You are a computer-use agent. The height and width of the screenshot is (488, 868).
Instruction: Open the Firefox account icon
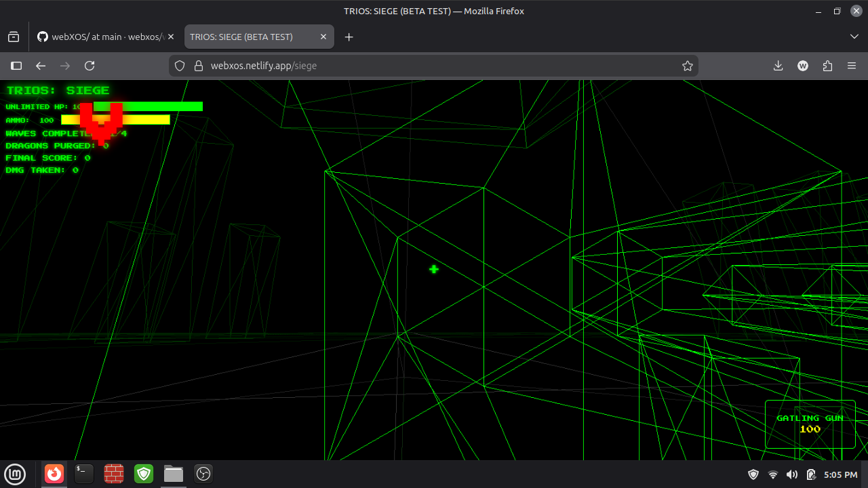803,66
